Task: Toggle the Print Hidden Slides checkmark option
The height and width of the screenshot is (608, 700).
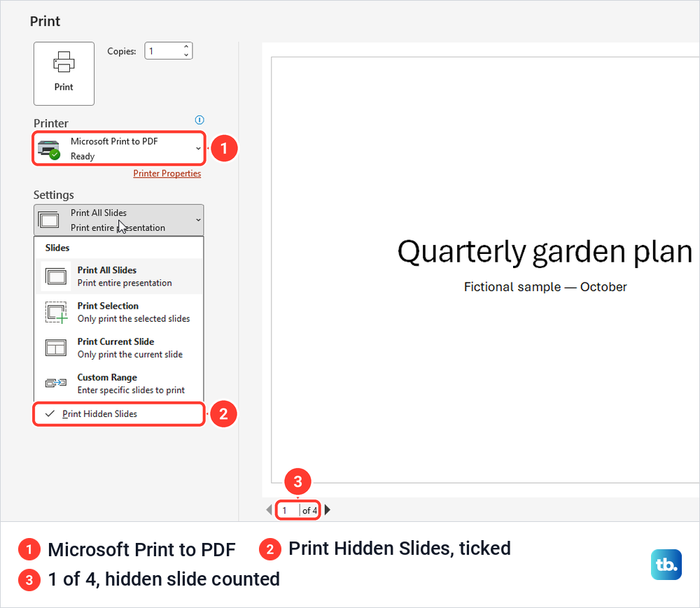Action: pos(119,414)
